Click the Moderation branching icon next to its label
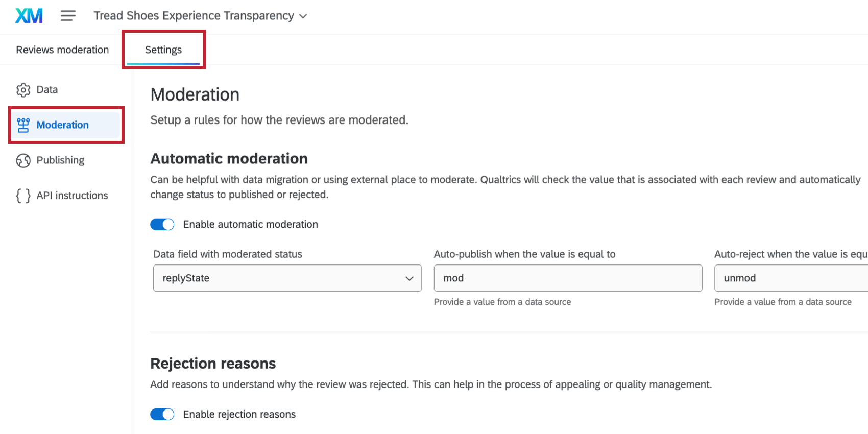Image resolution: width=868 pixels, height=434 pixels. 23,125
